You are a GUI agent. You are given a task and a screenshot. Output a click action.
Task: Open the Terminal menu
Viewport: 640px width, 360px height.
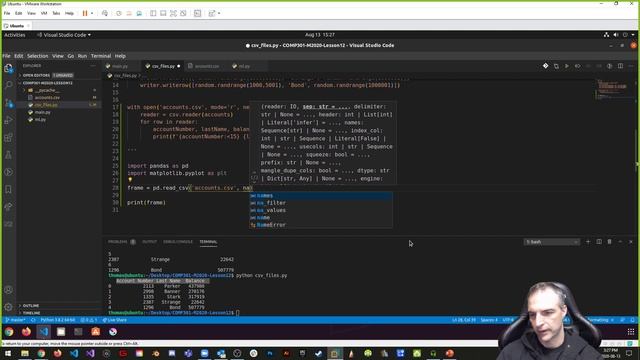101,56
